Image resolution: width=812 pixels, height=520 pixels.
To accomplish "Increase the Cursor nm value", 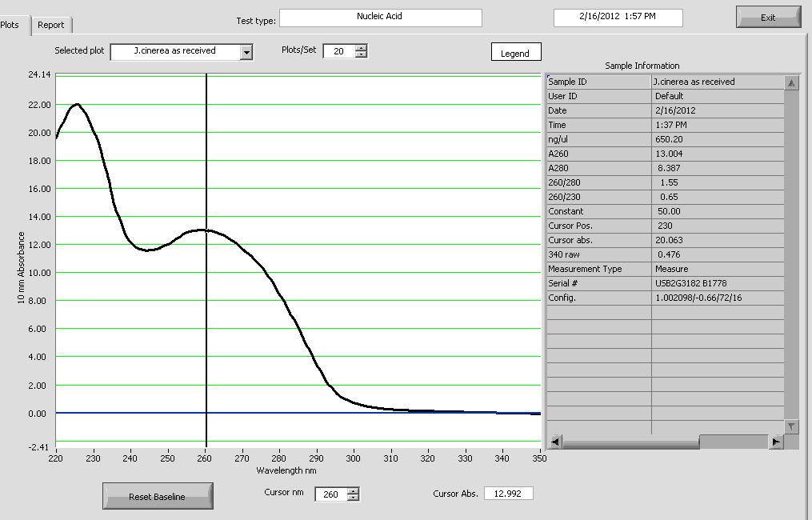I will [353, 490].
